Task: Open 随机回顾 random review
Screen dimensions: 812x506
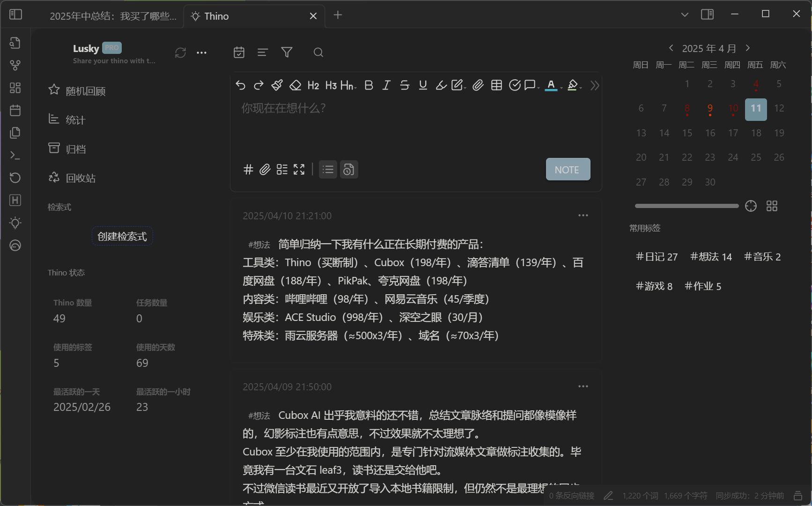Action: pos(77,90)
